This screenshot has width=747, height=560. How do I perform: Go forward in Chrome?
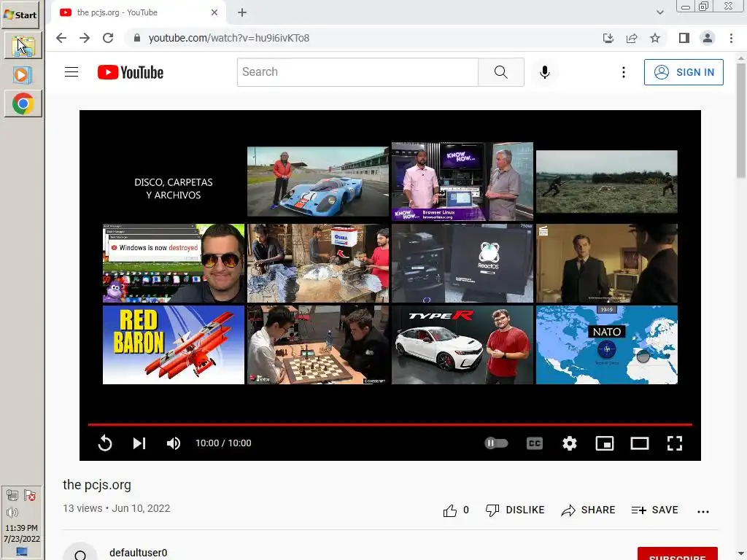85,38
